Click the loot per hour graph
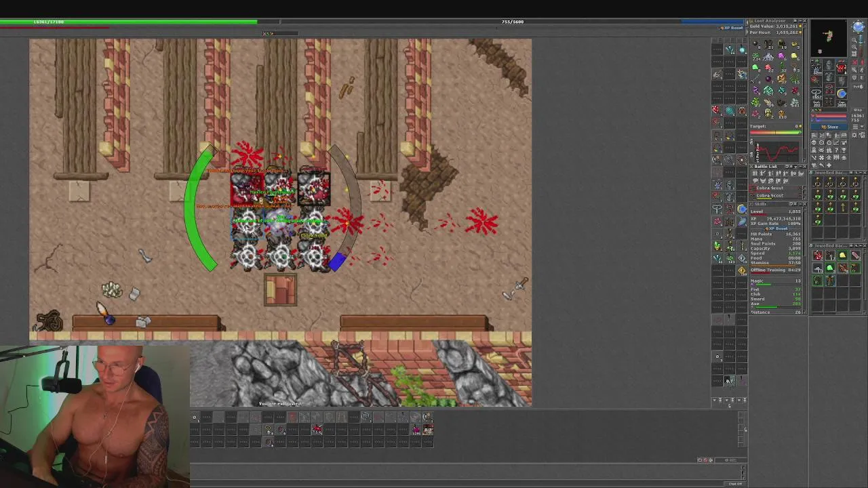The height and width of the screenshot is (488, 868). pyautogui.click(x=776, y=151)
